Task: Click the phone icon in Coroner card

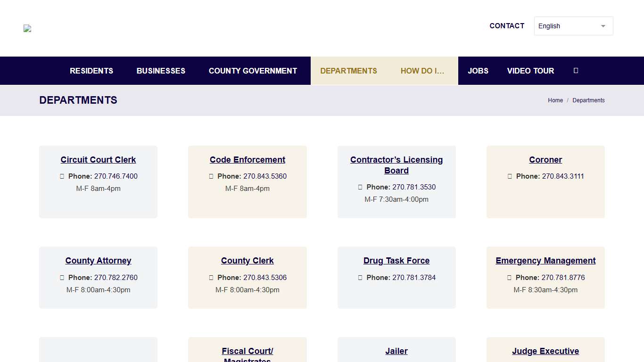Action: point(510,176)
